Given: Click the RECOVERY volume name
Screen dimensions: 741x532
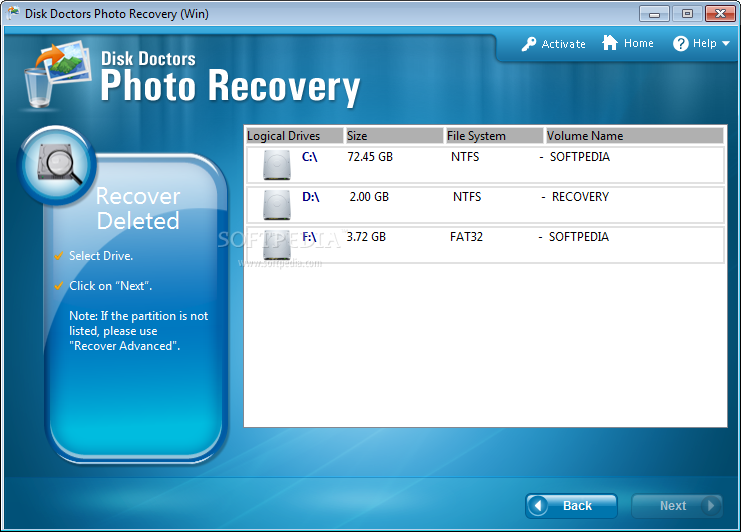Looking at the screenshot, I should 580,197.
